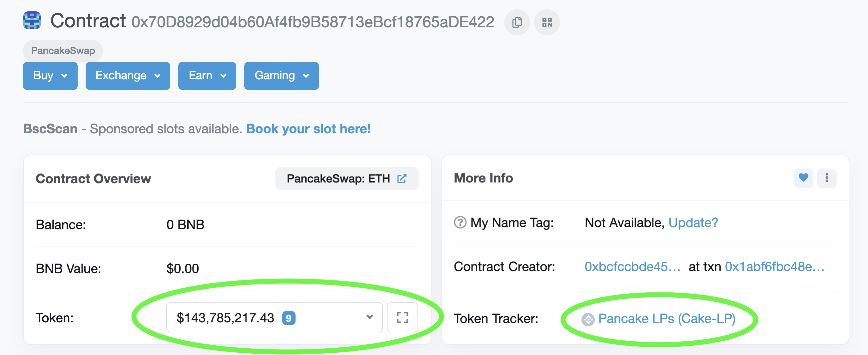Open contract creator address 0xbcfccbde45
Viewport: 868px width, 355px height.
[x=632, y=267]
